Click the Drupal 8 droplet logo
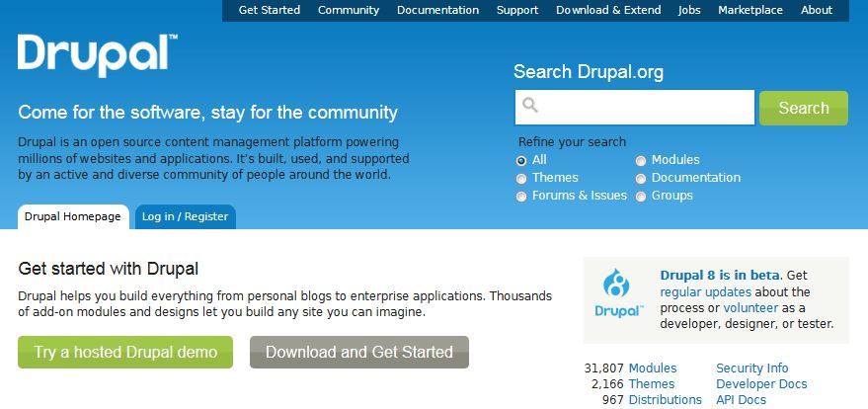This screenshot has width=868, height=409. click(618, 293)
